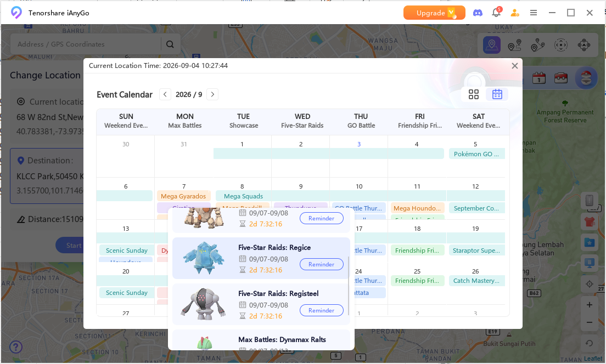Close the Event Calendar dialog

point(515,66)
